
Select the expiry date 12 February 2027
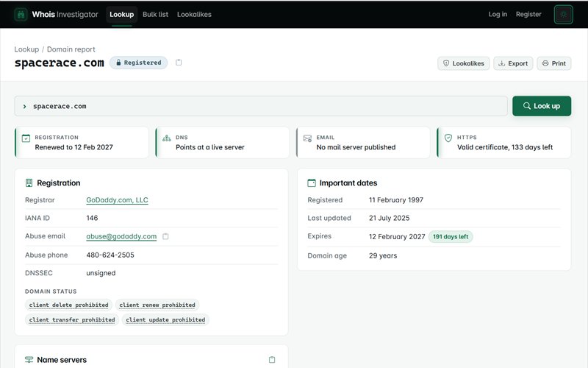[397, 236]
